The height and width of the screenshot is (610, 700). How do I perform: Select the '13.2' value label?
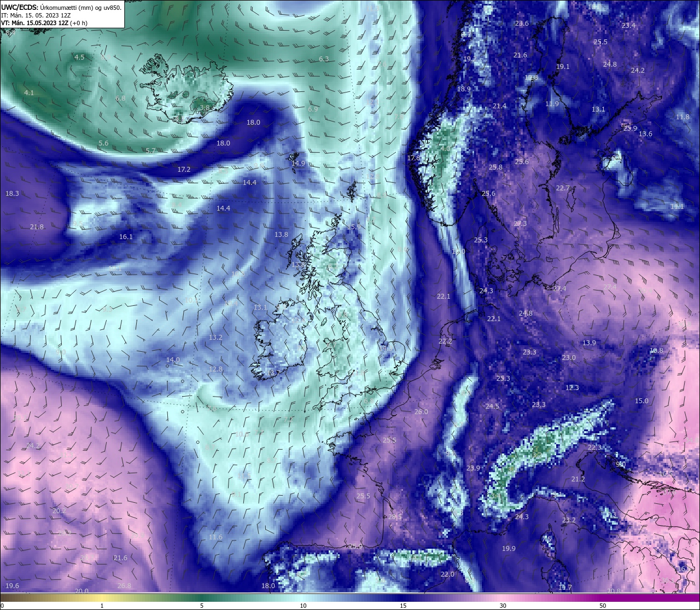point(215,338)
